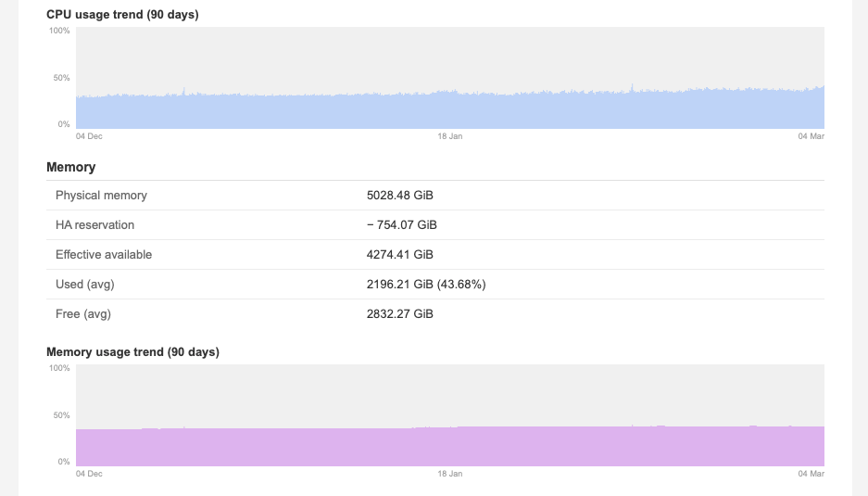Click the Memory usage trend heading
The image size is (868, 496).
pos(132,352)
